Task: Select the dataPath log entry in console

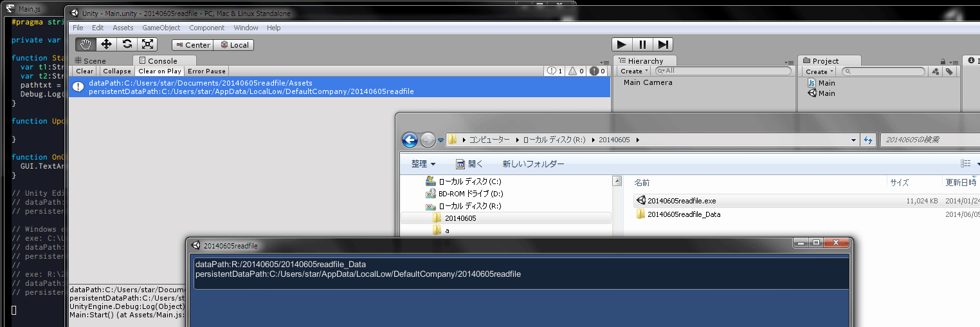Action: [339, 87]
